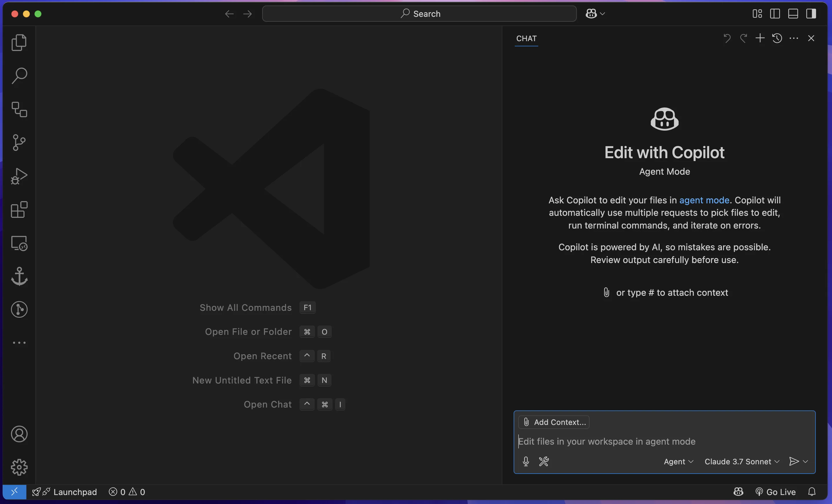Open the anchor icon view in activity bar
This screenshot has width=832, height=504.
pyautogui.click(x=19, y=276)
